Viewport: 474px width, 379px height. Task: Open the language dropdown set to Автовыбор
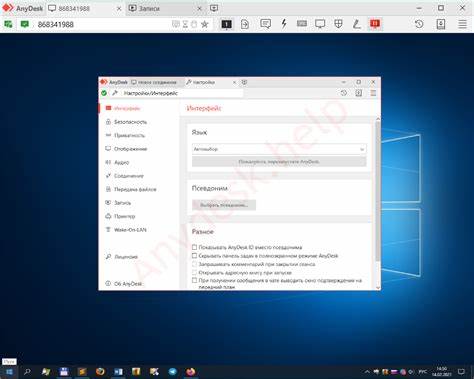point(279,149)
